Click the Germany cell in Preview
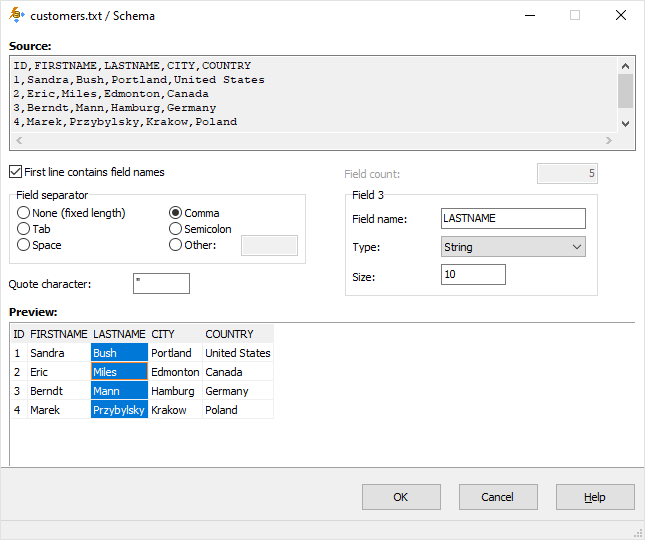This screenshot has height=540, width=645. coord(238,391)
